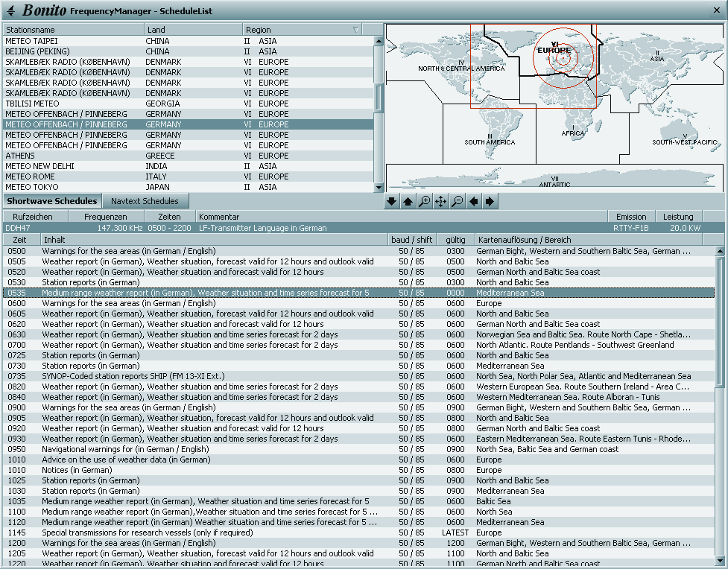The height and width of the screenshot is (569, 728).
Task: Switch to Navtext Schedules tab
Action: [x=145, y=201]
